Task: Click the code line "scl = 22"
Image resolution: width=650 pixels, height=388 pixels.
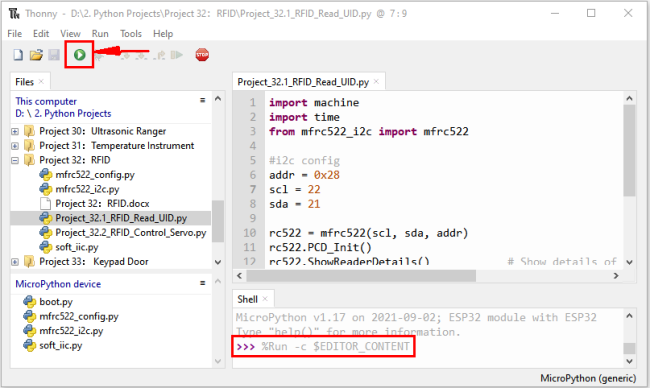Action: tap(294, 189)
